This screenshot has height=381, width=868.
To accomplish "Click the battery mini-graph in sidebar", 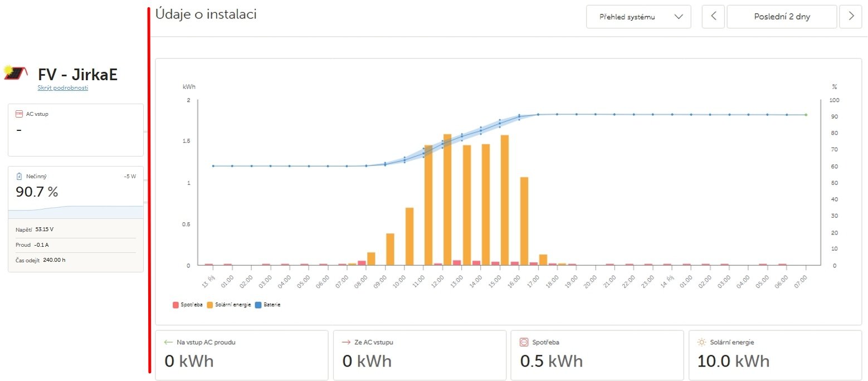I will (x=76, y=212).
